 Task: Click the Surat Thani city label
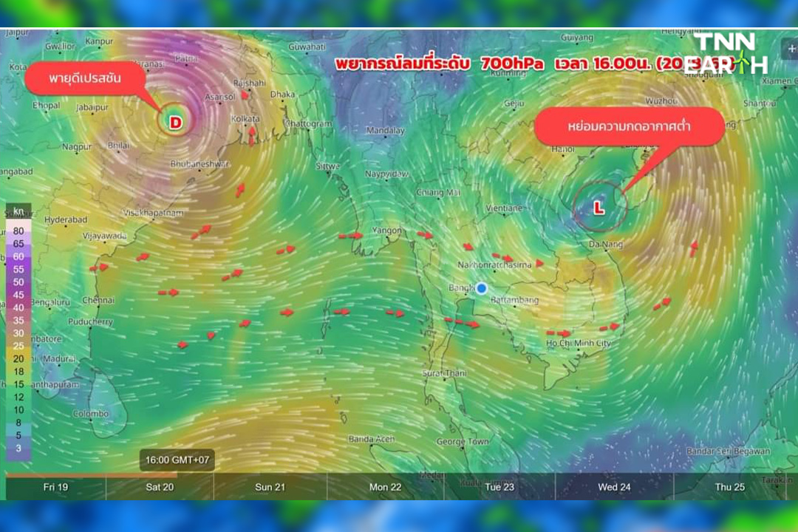point(444,373)
